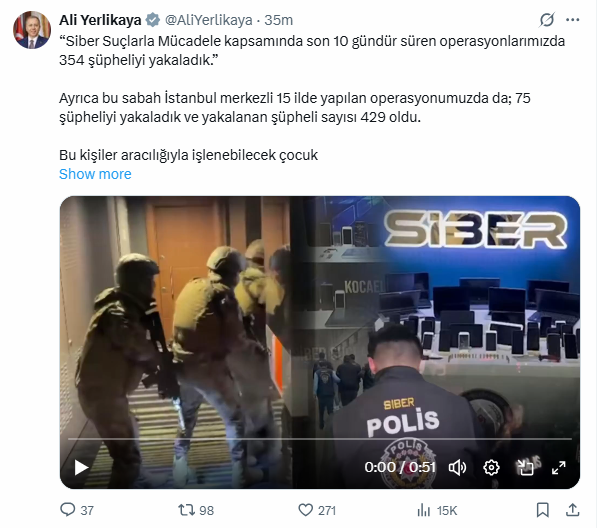Click the 35m timestamp
This screenshot has height=528, width=607.
coord(279,20)
